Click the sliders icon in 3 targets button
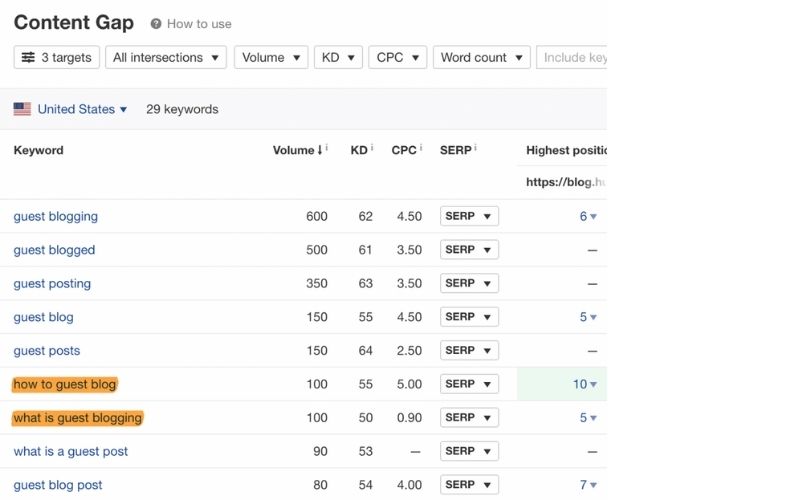Screen dimensions: 800x500 [28, 57]
